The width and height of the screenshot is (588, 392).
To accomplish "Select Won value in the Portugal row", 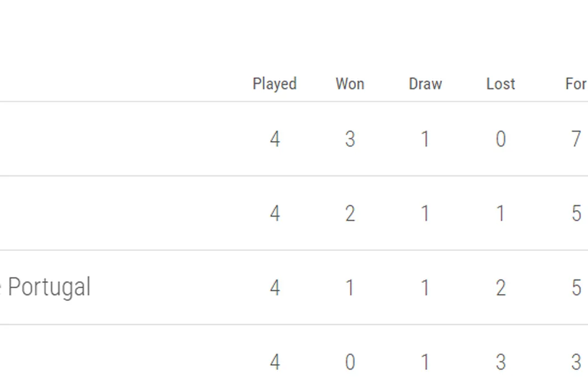I will (350, 288).
